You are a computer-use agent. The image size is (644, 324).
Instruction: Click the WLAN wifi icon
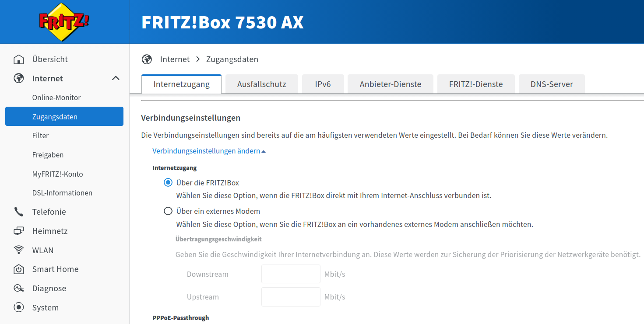pos(19,250)
